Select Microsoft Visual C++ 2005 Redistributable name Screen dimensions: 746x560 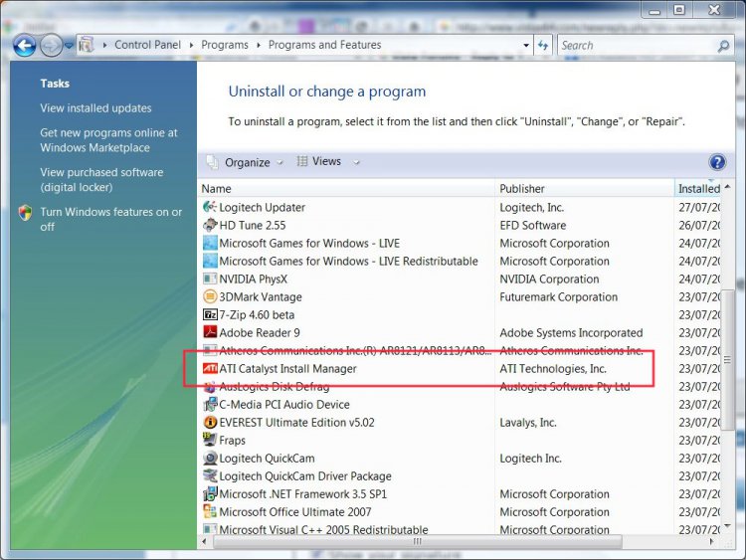[x=323, y=529]
